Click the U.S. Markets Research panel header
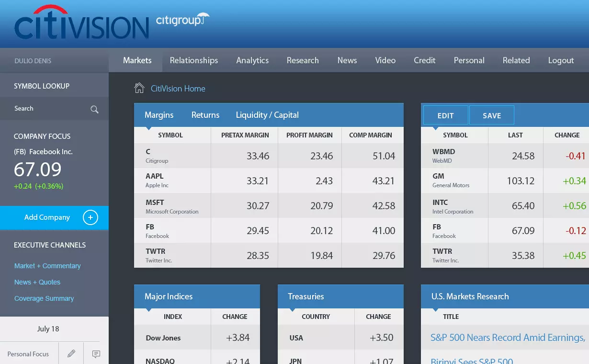 point(505,296)
